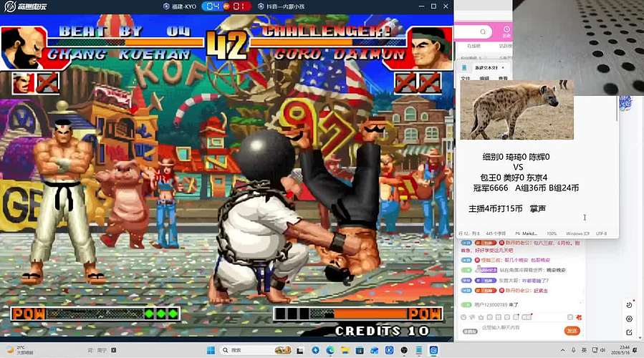Click the UTF-8 encoding in Notepad status bar
Screen dimensions: 644x358
pyautogui.click(x=601, y=233)
